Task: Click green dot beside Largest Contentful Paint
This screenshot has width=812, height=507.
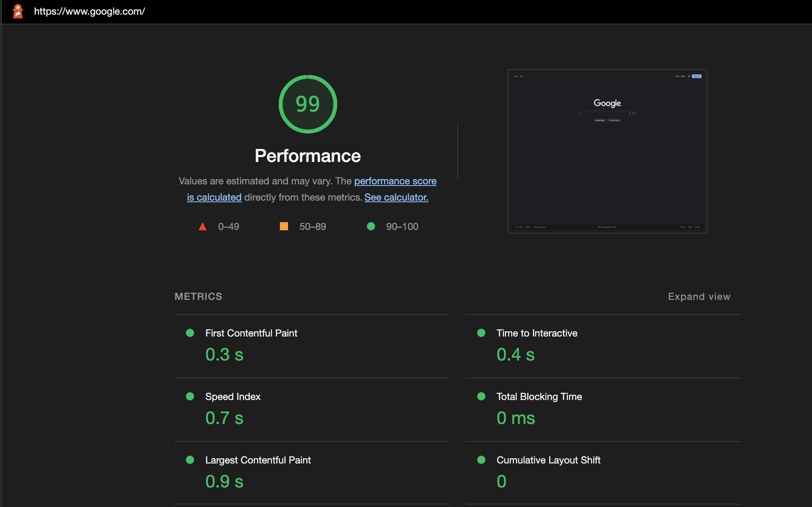Action: tap(190, 460)
